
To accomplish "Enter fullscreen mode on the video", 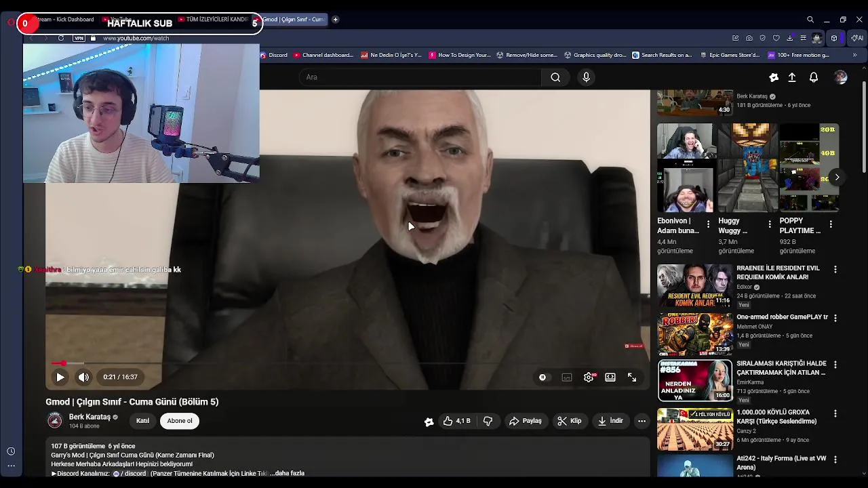I will tap(632, 378).
